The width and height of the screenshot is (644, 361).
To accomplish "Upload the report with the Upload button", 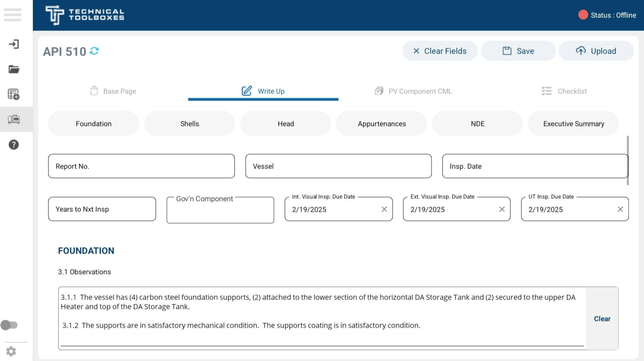I will tap(596, 51).
